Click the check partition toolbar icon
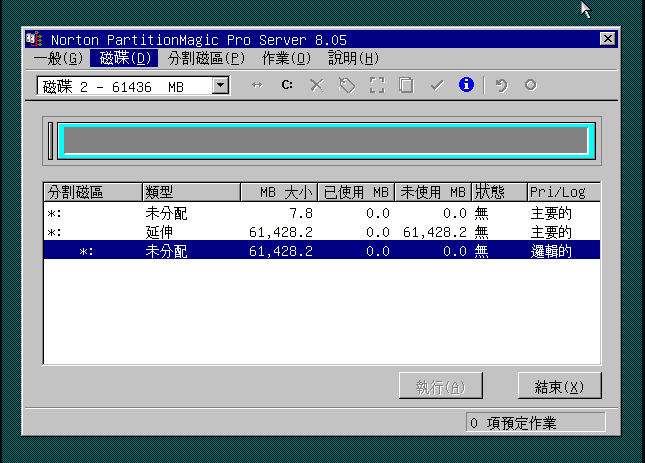Image resolution: width=645 pixels, height=463 pixels. (377, 86)
